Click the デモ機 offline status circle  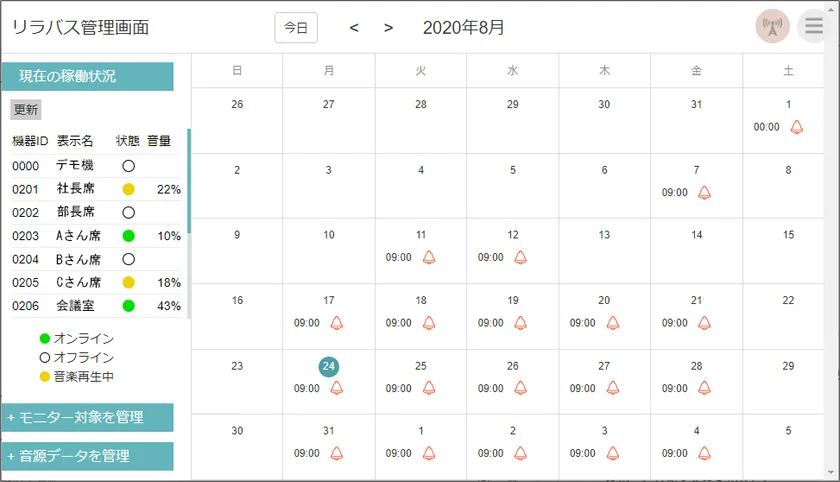pyautogui.click(x=128, y=166)
